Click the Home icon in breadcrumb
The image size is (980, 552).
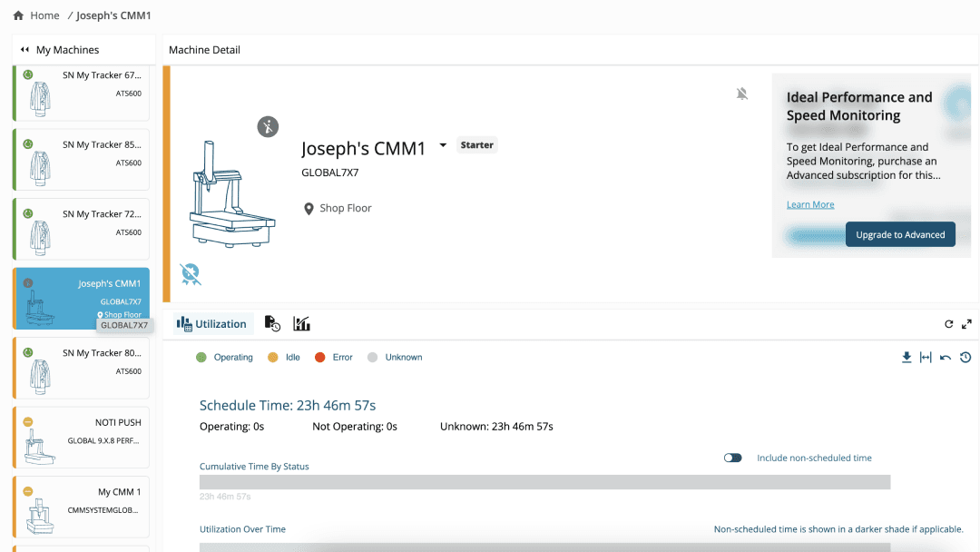18,15
